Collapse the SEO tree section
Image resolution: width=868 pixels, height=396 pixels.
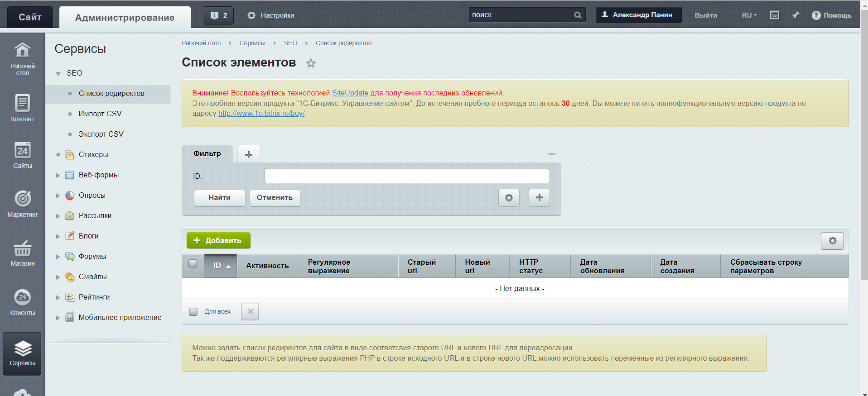pyautogui.click(x=58, y=73)
